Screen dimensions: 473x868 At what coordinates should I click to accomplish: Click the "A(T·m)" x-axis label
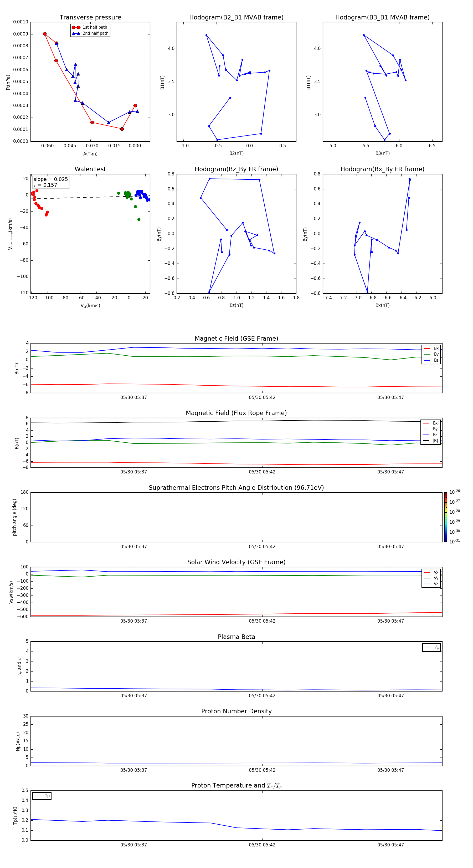tap(90, 154)
